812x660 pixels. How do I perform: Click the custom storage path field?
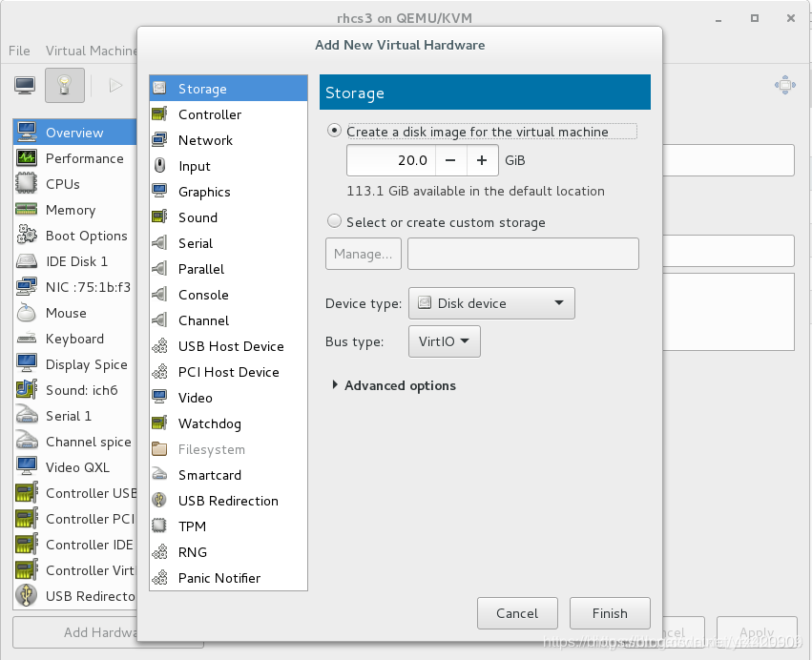523,254
